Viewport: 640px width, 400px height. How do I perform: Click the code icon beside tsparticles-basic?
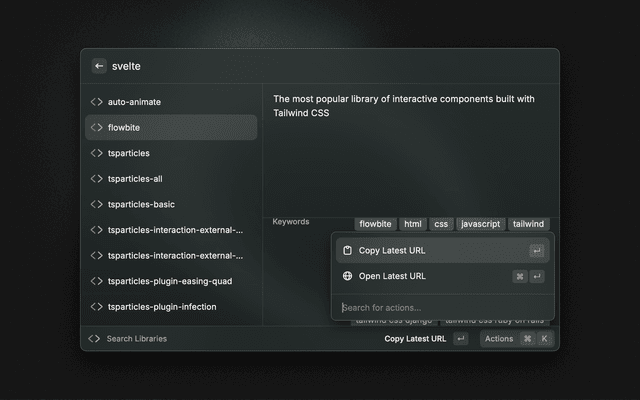(96, 205)
